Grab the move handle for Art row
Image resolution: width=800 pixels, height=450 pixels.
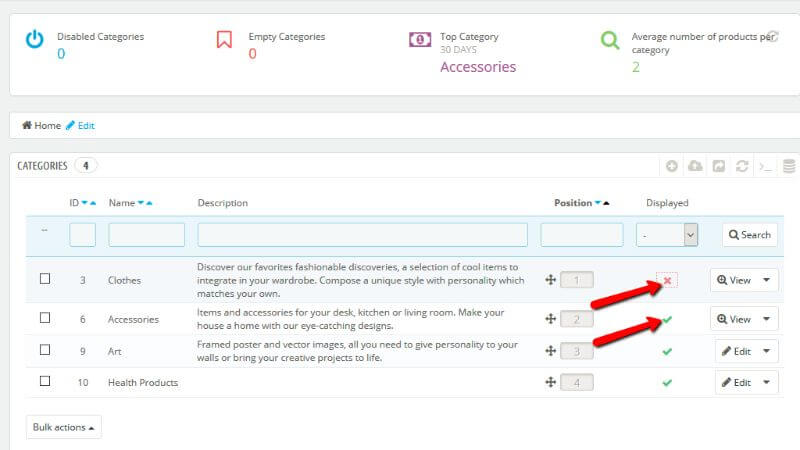click(x=550, y=351)
